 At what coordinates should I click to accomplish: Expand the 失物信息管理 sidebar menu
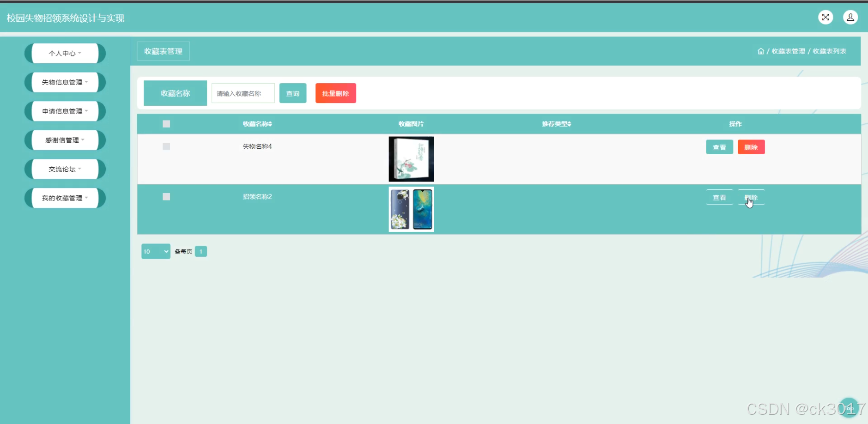[x=65, y=82]
